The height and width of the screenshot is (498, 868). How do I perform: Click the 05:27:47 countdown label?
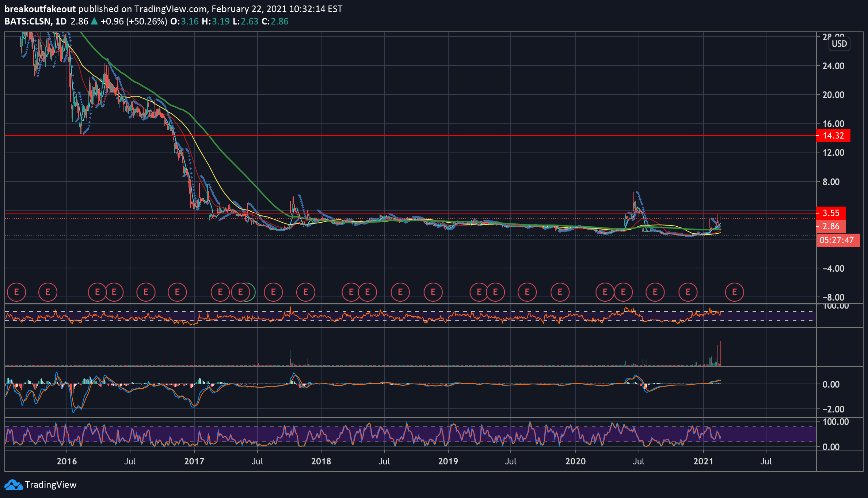coord(838,240)
